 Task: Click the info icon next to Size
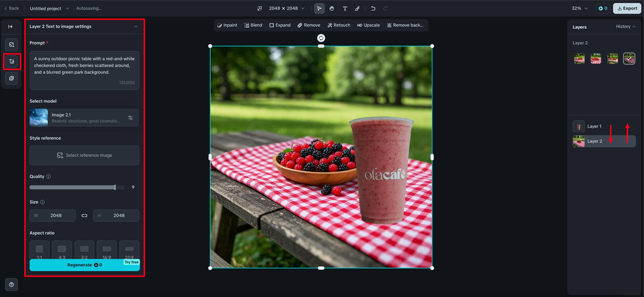pos(42,202)
